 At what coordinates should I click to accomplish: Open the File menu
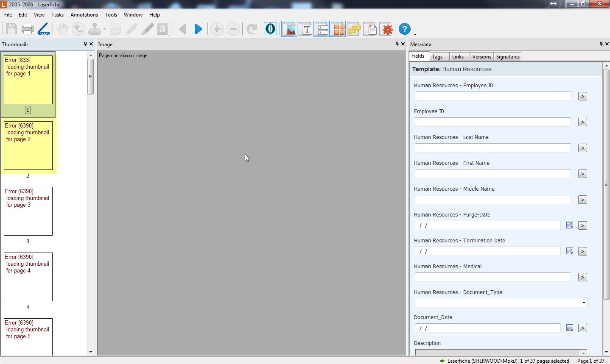[8, 14]
